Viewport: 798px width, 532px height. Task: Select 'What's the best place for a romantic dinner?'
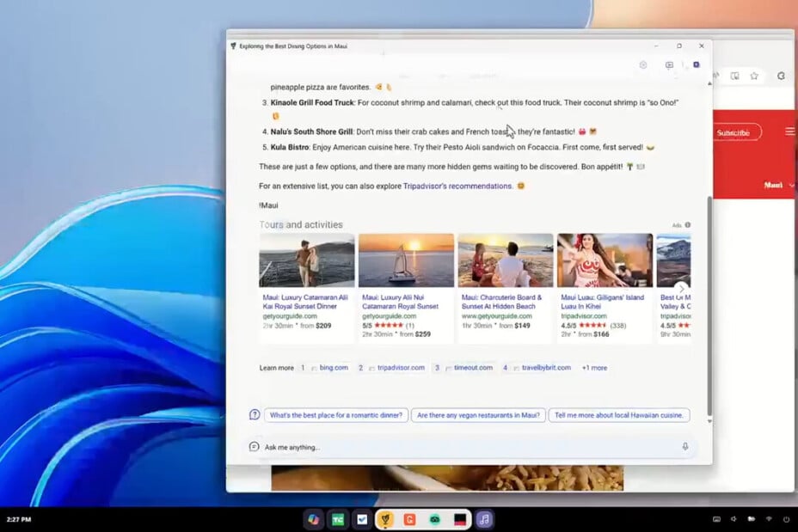336,415
